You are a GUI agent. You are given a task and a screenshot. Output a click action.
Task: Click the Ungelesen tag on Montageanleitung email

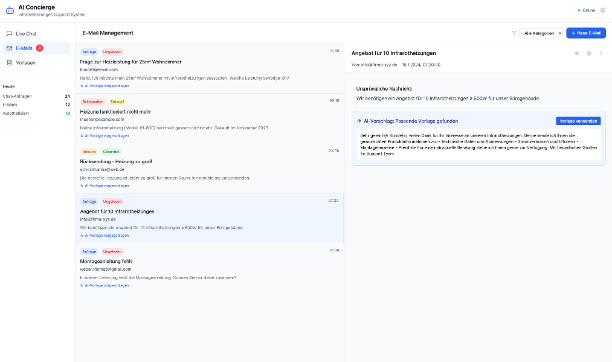tap(112, 251)
